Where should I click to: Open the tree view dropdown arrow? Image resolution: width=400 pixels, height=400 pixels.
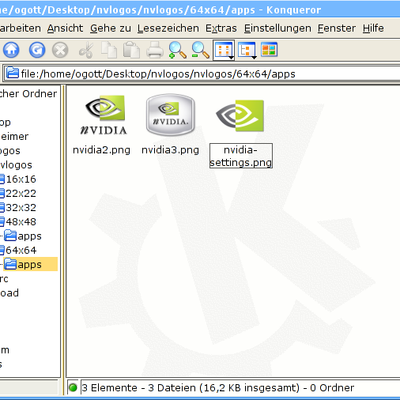[254, 58]
